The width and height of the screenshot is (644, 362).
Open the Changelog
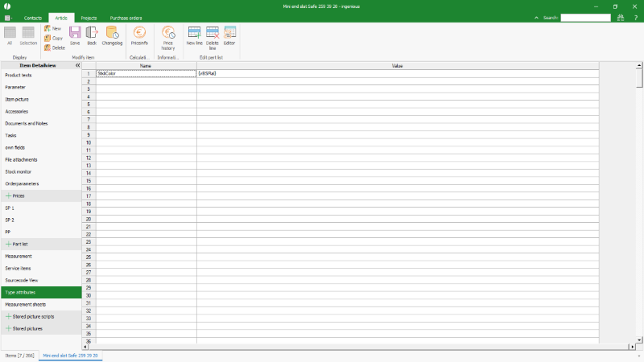pos(112,35)
